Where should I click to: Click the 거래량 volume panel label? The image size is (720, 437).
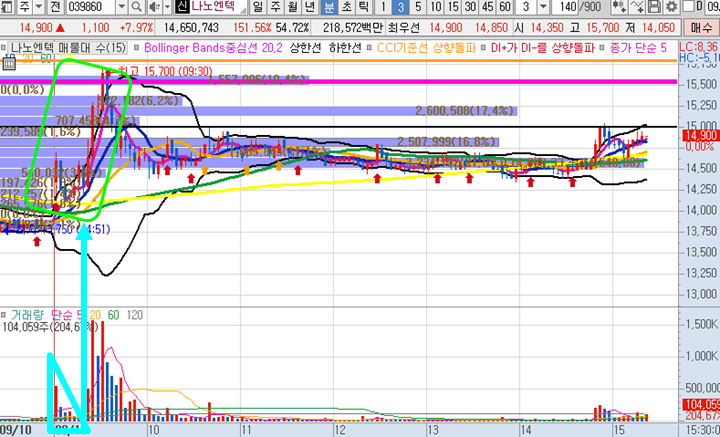pos(28,315)
